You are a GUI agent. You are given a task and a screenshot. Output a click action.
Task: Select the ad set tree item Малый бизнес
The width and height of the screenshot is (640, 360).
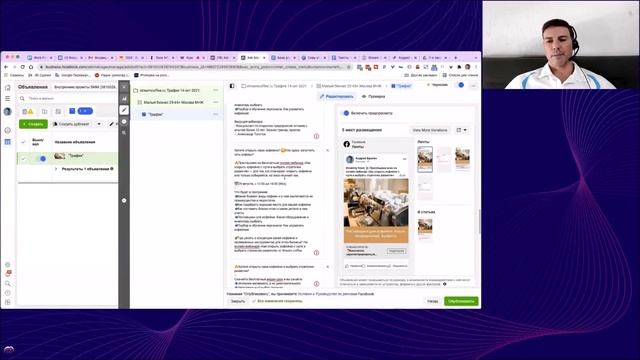(x=173, y=102)
